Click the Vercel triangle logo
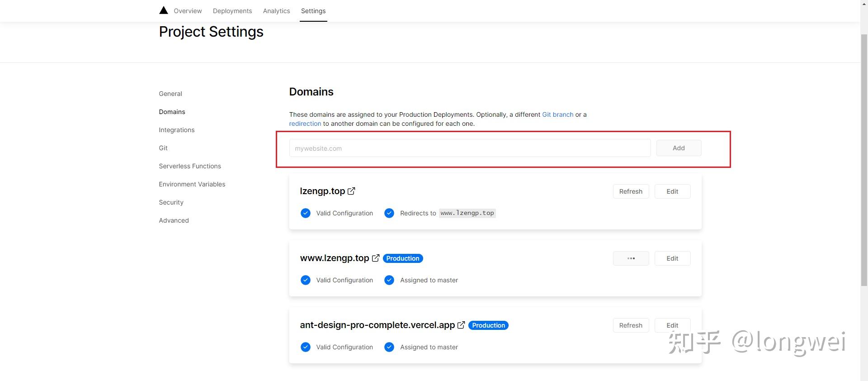 tap(164, 10)
